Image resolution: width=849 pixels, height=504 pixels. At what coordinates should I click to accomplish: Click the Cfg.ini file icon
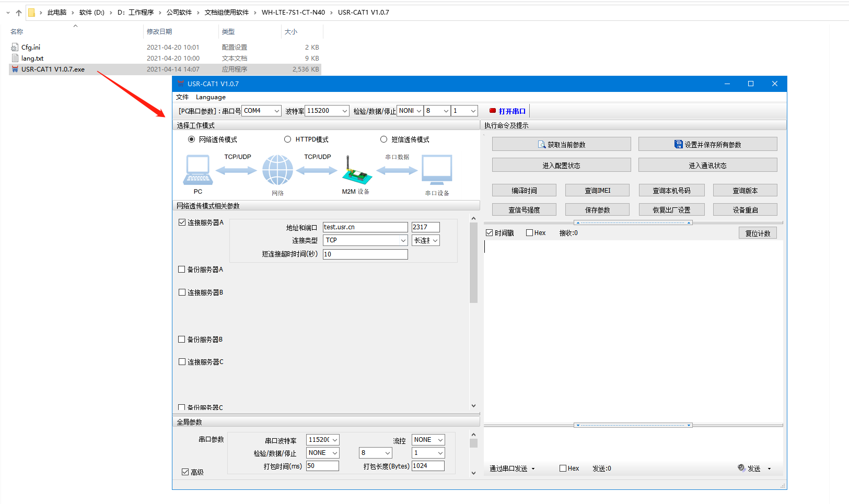15,47
